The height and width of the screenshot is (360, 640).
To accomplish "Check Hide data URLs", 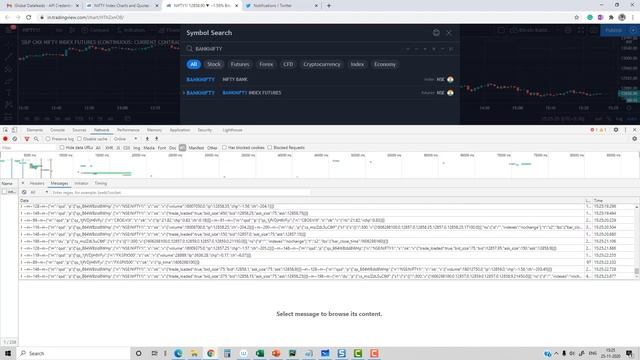I will click(62, 147).
